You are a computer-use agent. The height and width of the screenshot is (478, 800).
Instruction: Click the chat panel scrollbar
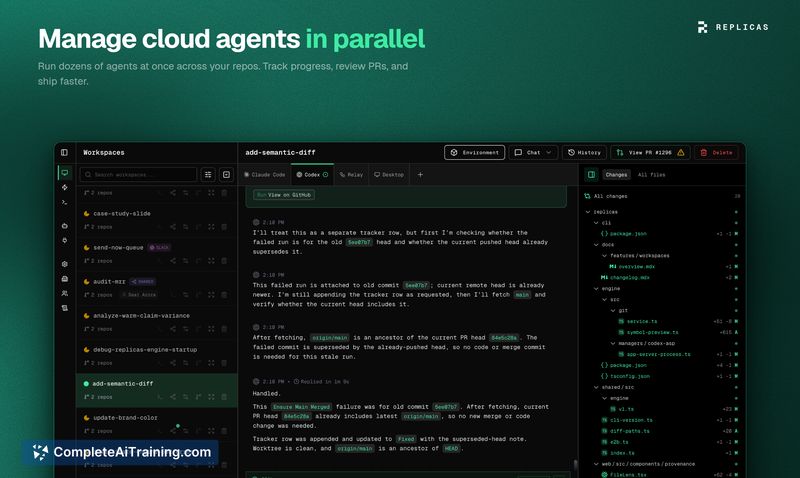coord(575,465)
